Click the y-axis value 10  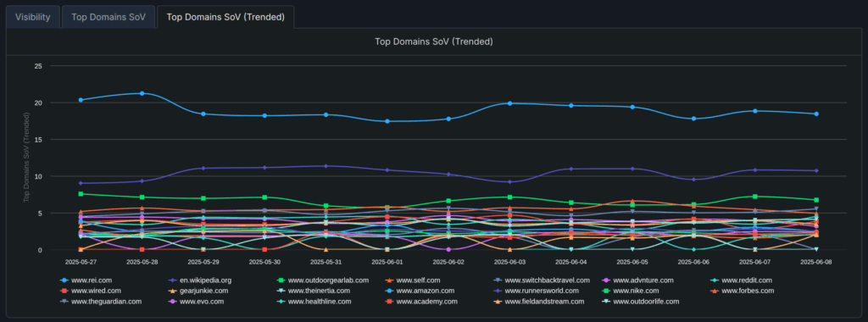(x=38, y=176)
